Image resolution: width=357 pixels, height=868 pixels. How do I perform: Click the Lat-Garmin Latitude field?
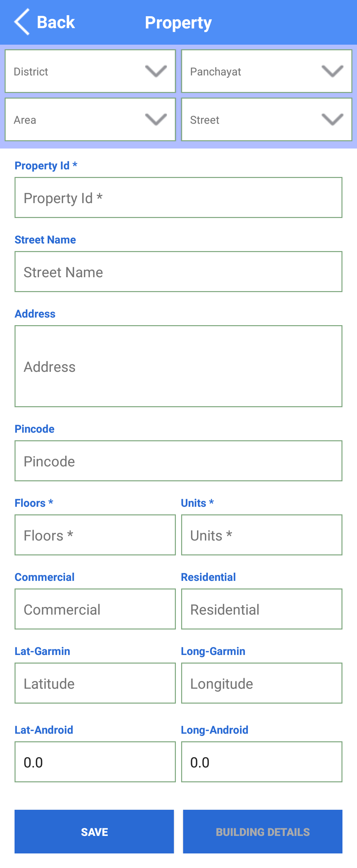(x=95, y=683)
